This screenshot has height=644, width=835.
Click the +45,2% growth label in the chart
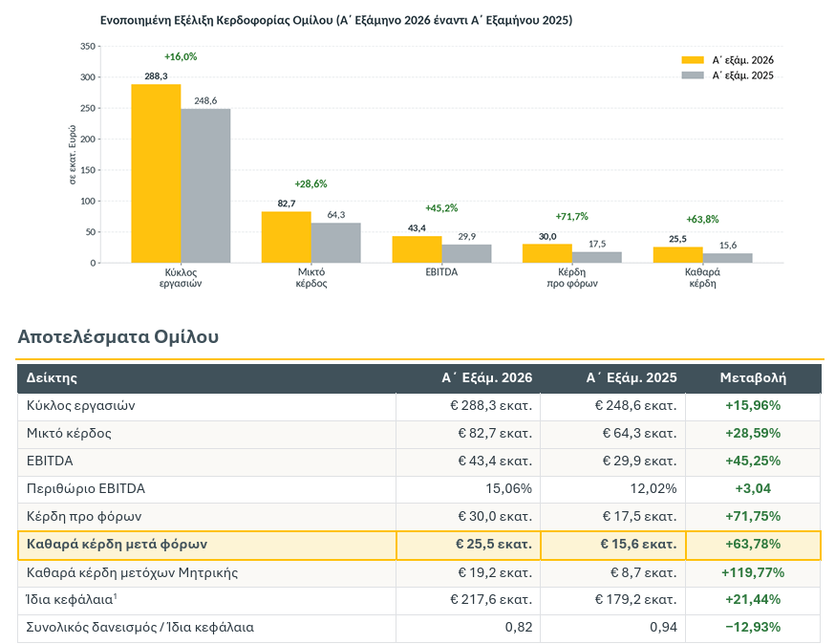(x=441, y=208)
